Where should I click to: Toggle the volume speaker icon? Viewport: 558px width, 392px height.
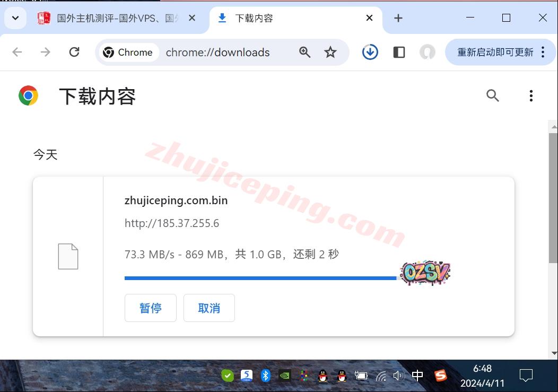pyautogui.click(x=398, y=376)
